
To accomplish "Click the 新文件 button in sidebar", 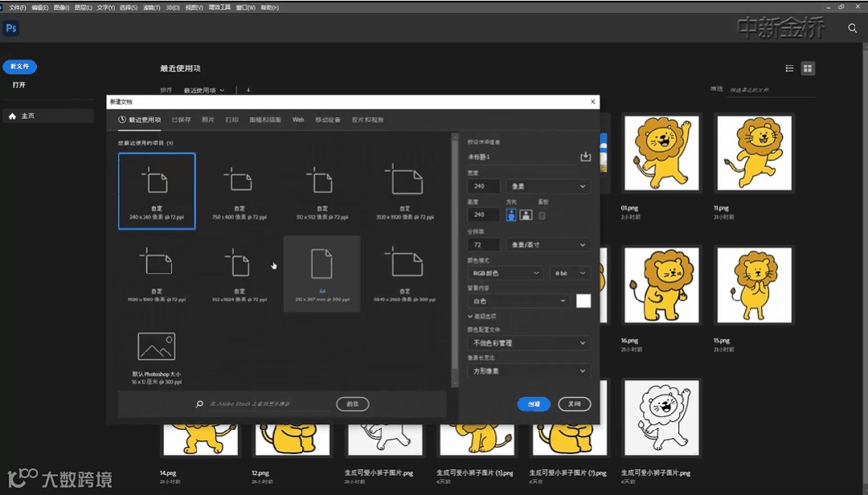I will coord(20,67).
